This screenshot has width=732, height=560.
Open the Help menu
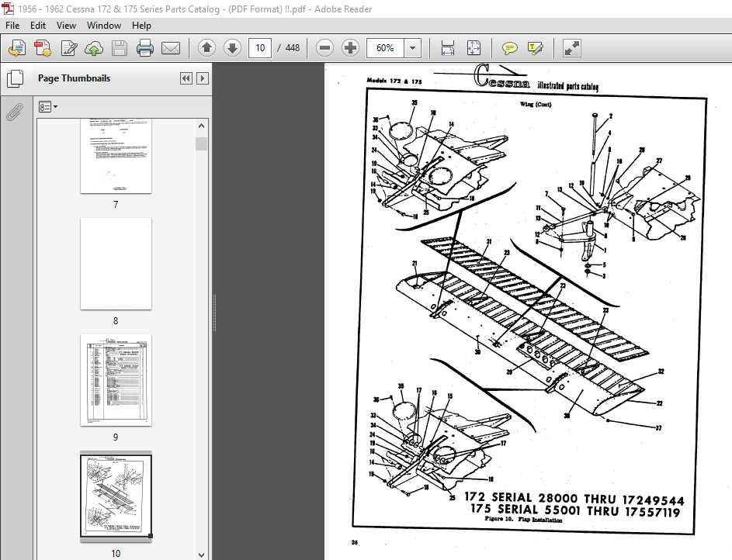pos(141,25)
